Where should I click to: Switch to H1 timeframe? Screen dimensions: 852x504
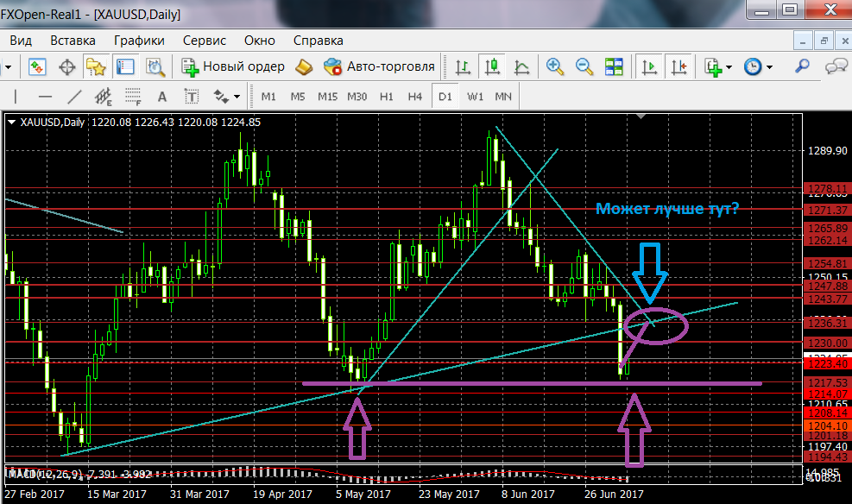tap(387, 97)
